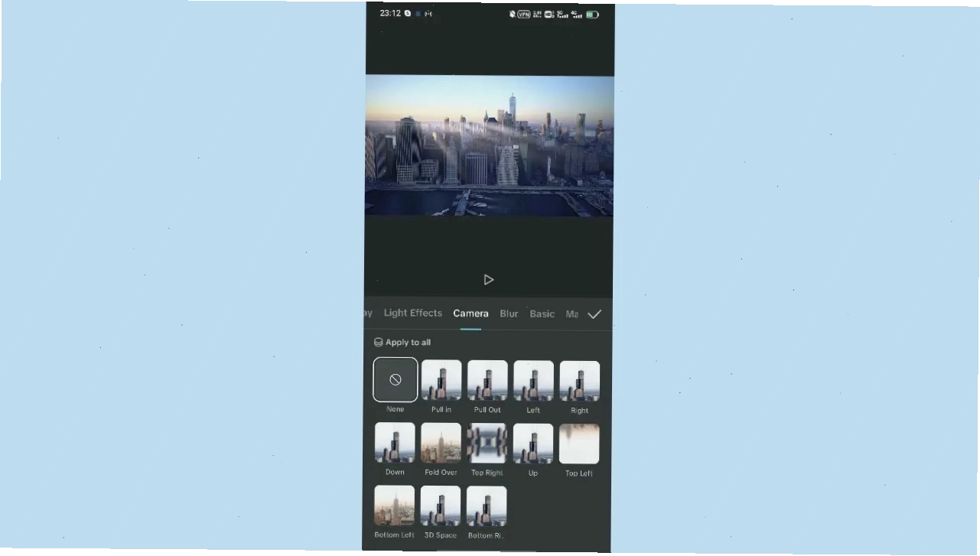The image size is (980, 556).
Task: Apply the Bottom Left transition
Action: click(394, 506)
